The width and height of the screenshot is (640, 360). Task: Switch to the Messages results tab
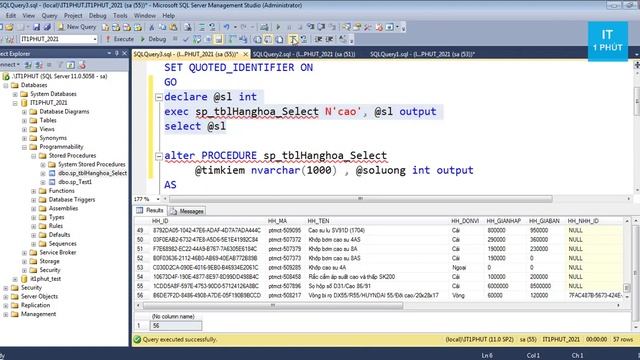point(187,211)
